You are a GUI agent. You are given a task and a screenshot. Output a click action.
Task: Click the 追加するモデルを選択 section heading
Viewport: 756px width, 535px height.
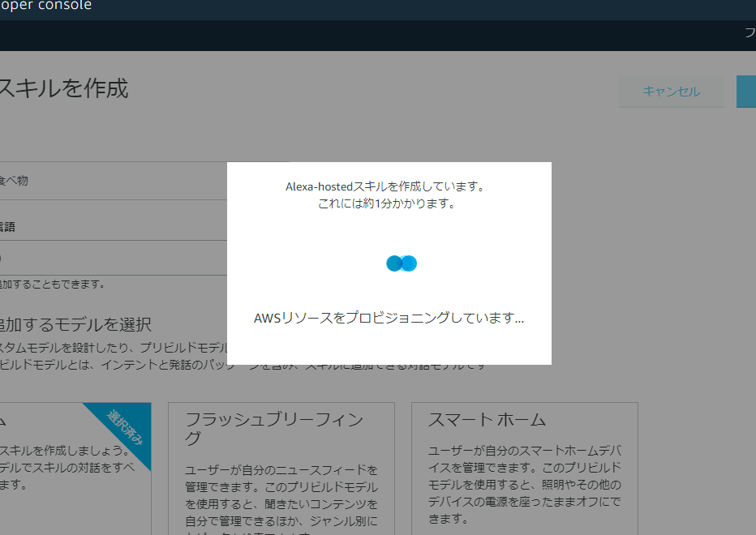click(75, 324)
